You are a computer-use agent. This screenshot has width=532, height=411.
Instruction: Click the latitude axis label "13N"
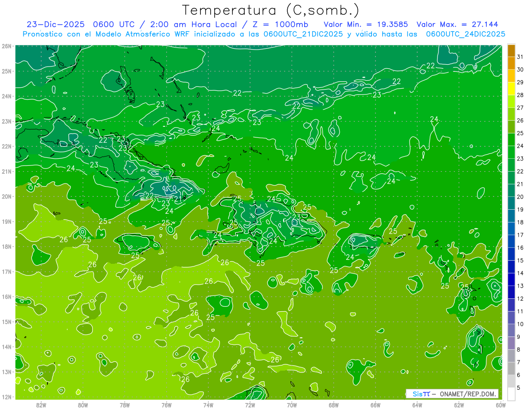[7, 372]
